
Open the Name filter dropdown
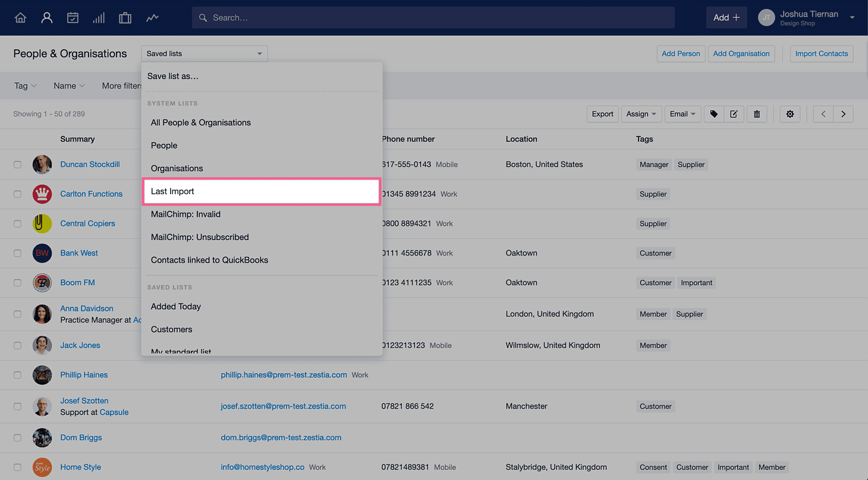[69, 86]
